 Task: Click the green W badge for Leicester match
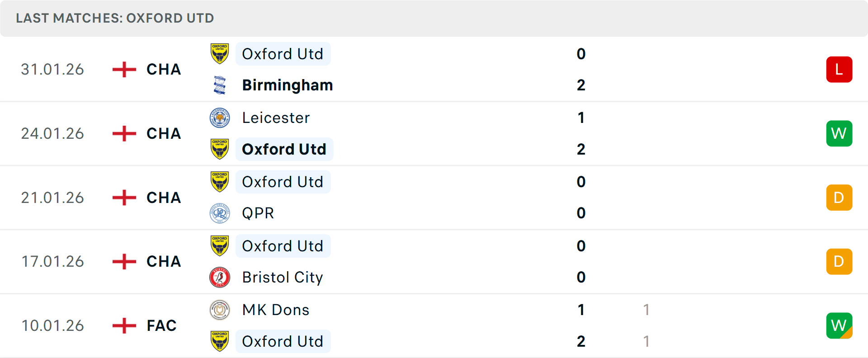pos(839,133)
